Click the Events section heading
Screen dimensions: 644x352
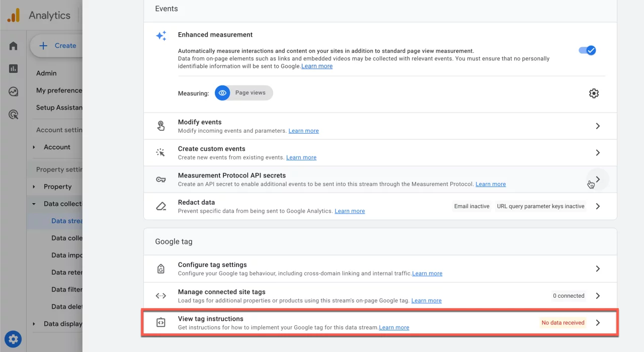point(167,9)
